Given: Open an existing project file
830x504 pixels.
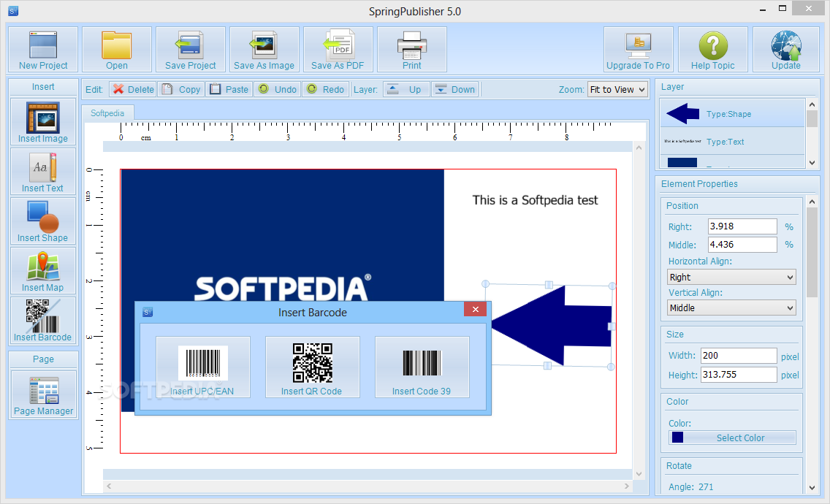Looking at the screenshot, I should pyautogui.click(x=116, y=49).
